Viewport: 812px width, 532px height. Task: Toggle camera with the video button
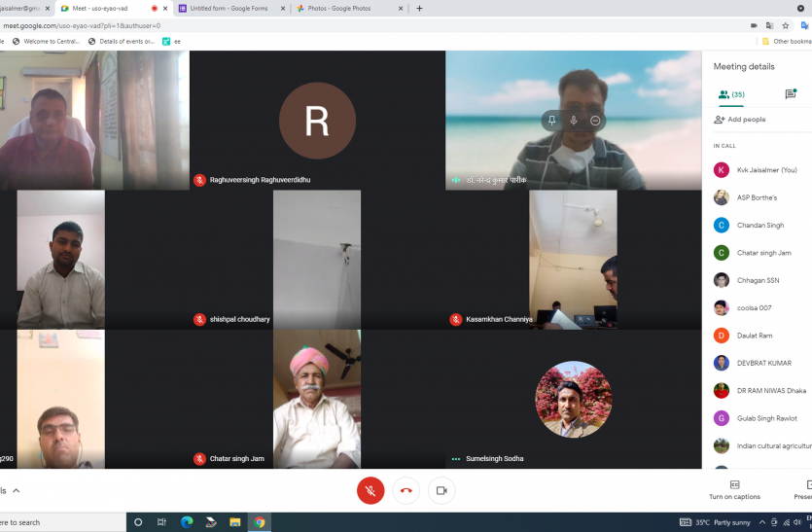(441, 490)
